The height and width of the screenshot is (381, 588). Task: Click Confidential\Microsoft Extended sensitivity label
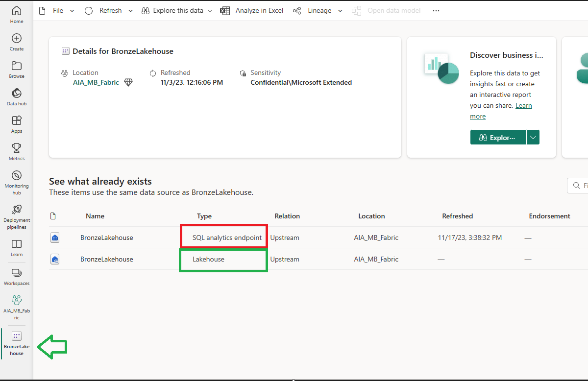(x=301, y=83)
